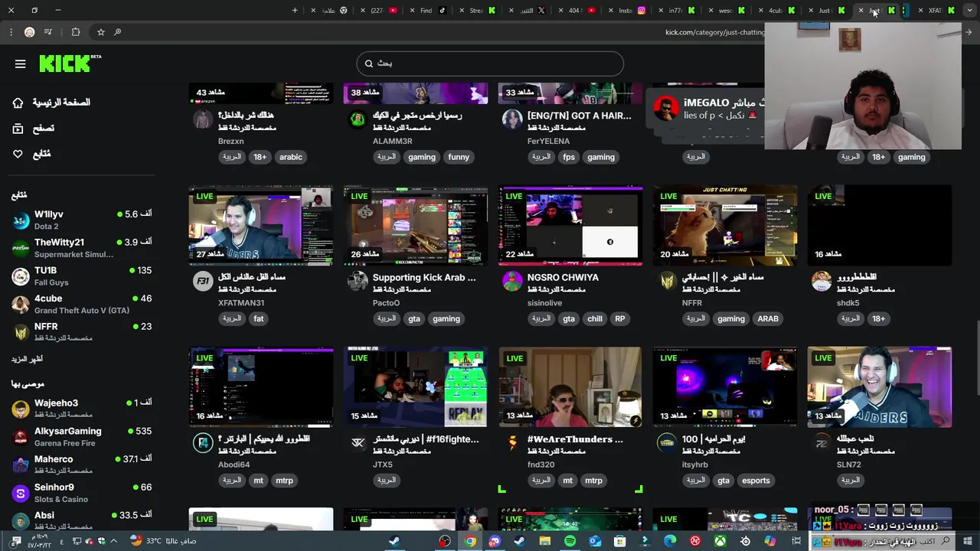This screenshot has width=980, height=551.
Task: Select the arabic tag under Brezxn
Action: coord(291,157)
